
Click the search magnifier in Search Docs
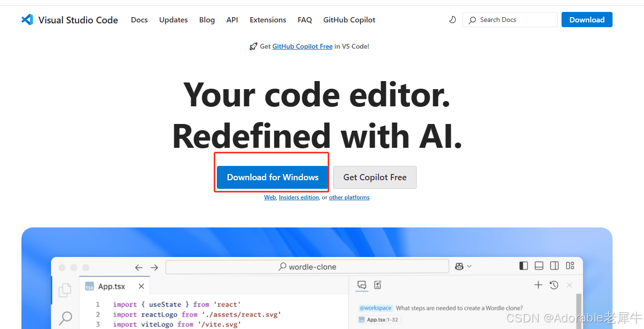[x=472, y=20]
